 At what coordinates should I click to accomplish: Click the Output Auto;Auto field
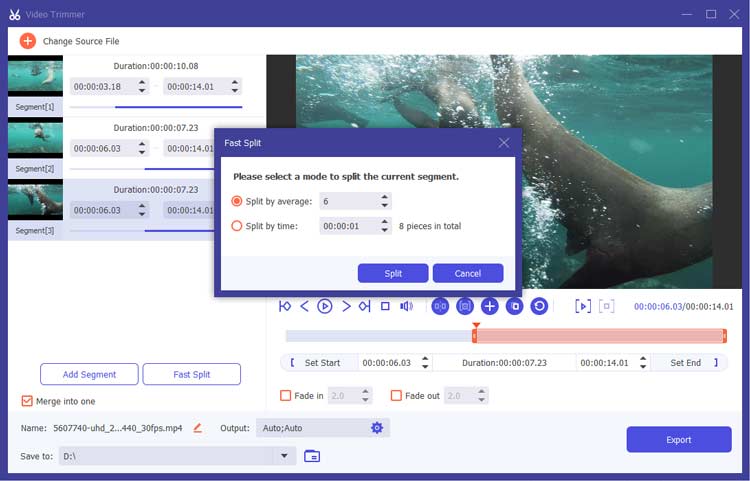(323, 428)
